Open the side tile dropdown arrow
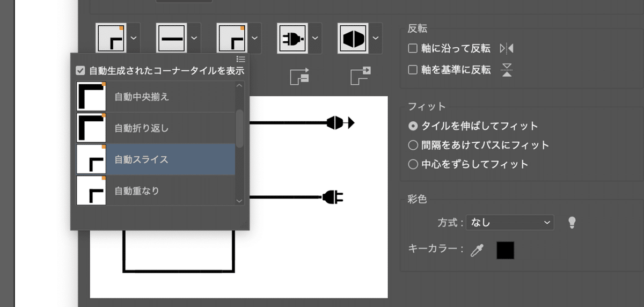 point(194,38)
